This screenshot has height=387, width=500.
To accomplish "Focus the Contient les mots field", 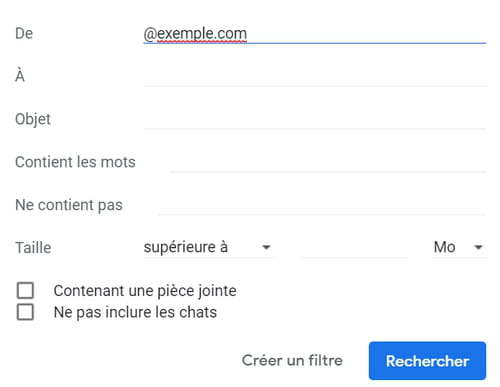I will 328,162.
